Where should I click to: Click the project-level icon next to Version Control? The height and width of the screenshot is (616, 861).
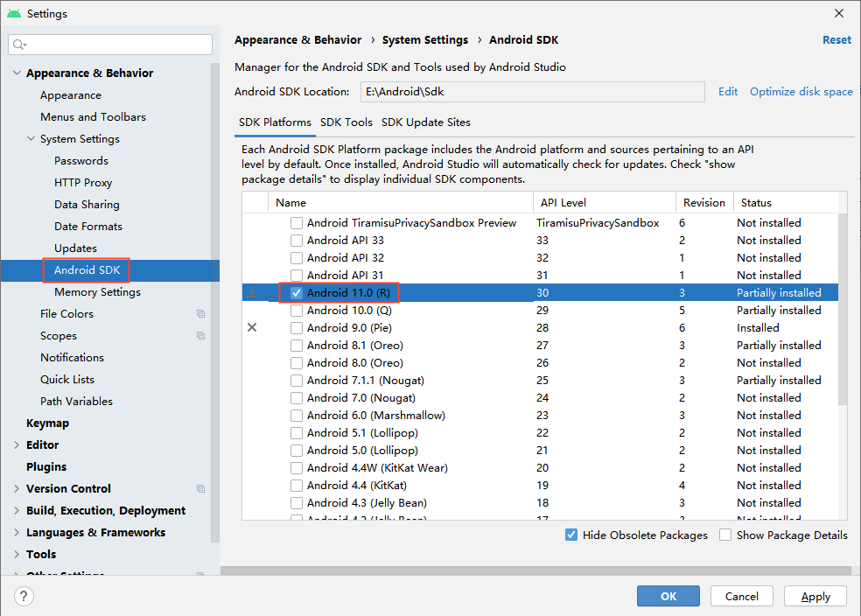[201, 489]
